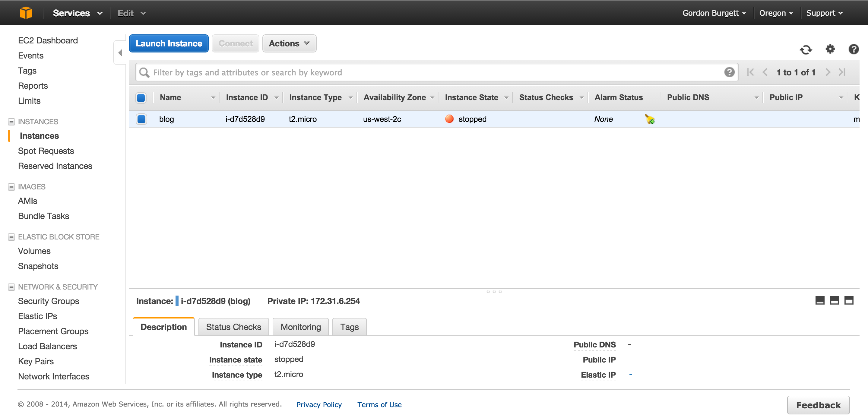Open the filter search help icon
This screenshot has width=868, height=415.
click(x=729, y=72)
